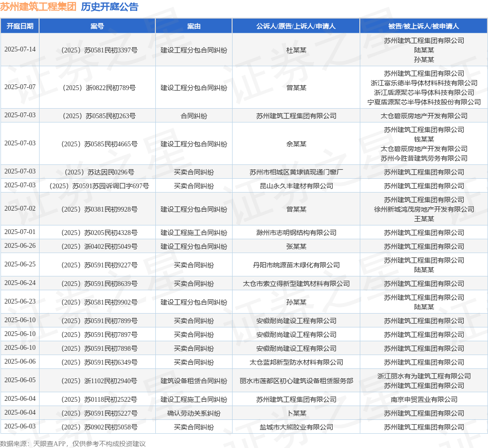Select defendant 徐州新城鸿茂房地产开发有限公司
Image resolution: width=488 pixels, height=448 pixels.
tap(424, 209)
